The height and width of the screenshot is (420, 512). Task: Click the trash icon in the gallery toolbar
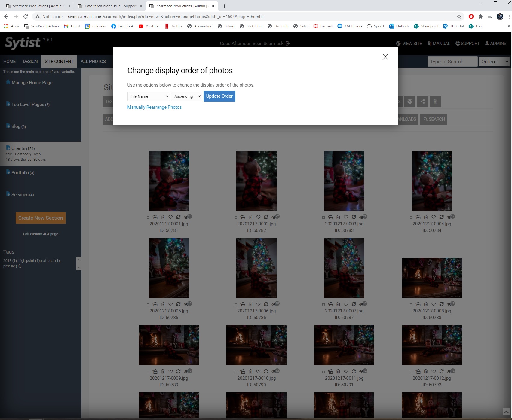tap(435, 102)
